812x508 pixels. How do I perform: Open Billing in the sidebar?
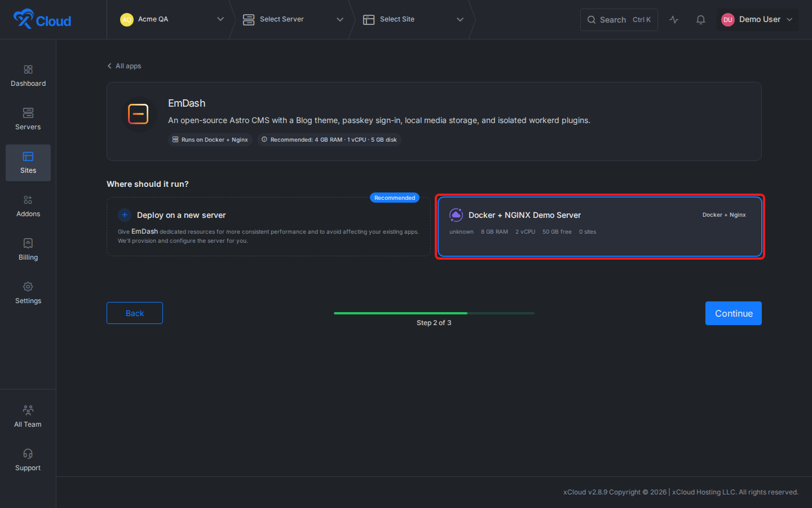click(x=28, y=250)
